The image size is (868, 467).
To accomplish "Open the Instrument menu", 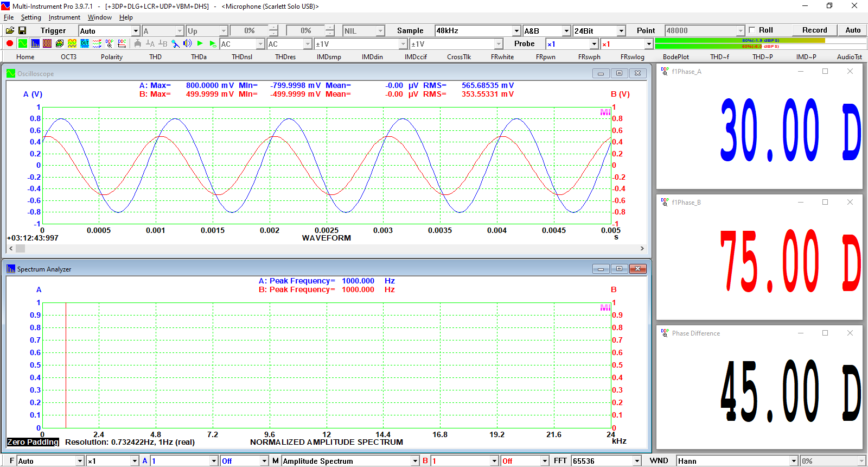I will coord(64,17).
